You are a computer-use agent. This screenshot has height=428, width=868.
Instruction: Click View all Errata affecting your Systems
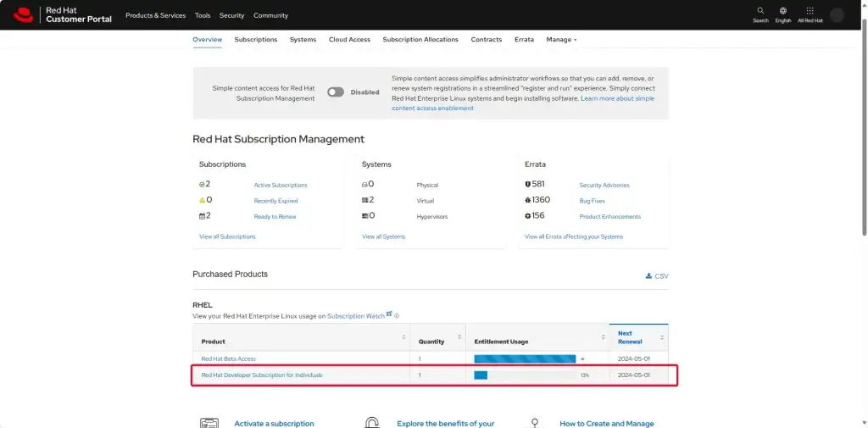coord(574,236)
